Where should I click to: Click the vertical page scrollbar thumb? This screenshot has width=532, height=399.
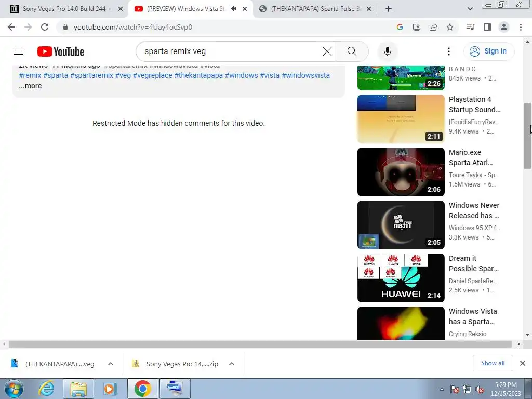tap(527, 136)
